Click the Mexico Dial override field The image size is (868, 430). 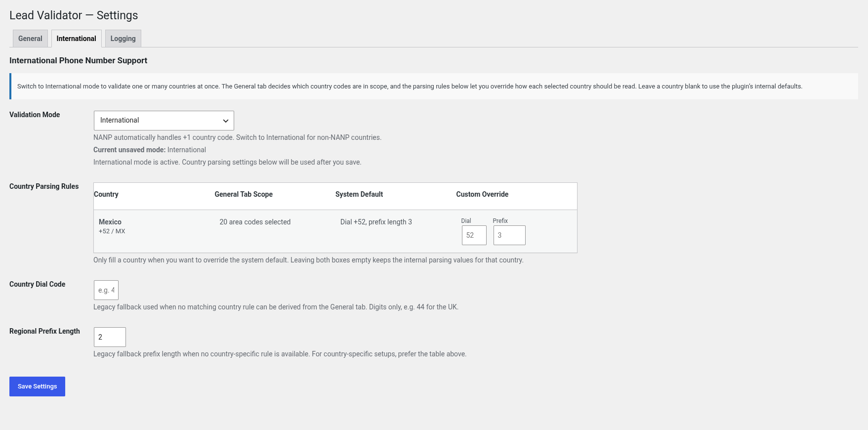pos(474,235)
